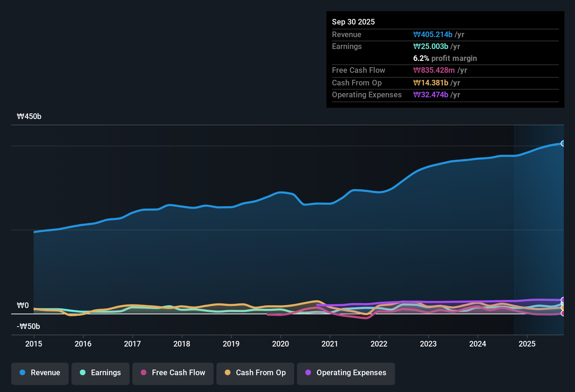Click the Operating Expenses legend button

coord(346,373)
